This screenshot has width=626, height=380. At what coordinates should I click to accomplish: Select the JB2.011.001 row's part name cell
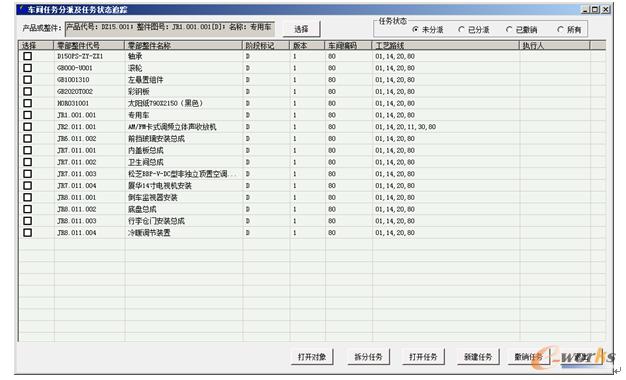[x=184, y=127]
